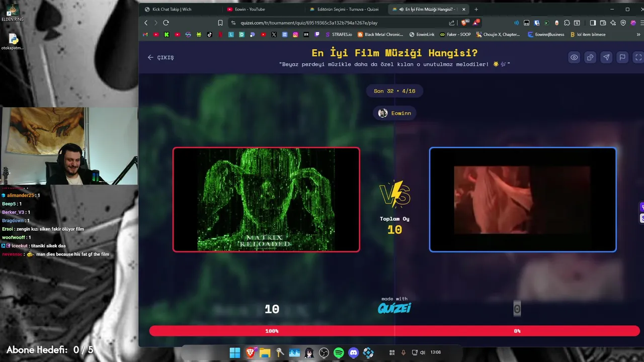This screenshot has height=362, width=644.
Task: Open browser main menu icon
Action: [642, 23]
